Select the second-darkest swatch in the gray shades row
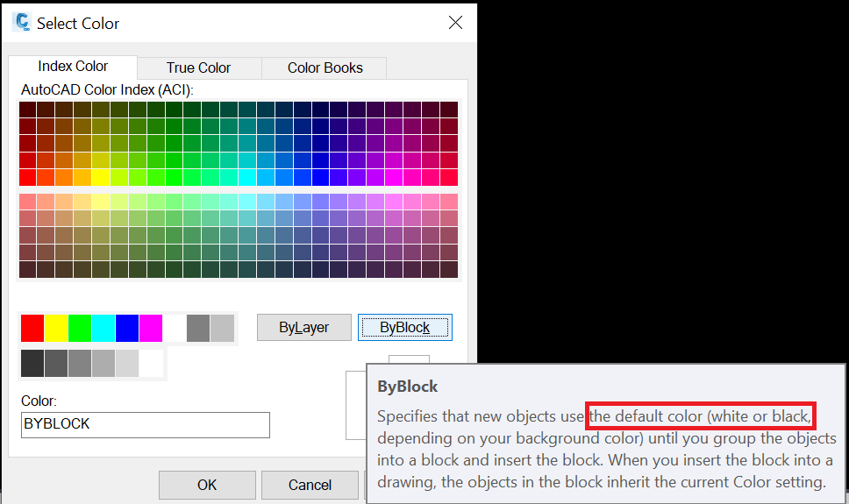 click(x=56, y=363)
